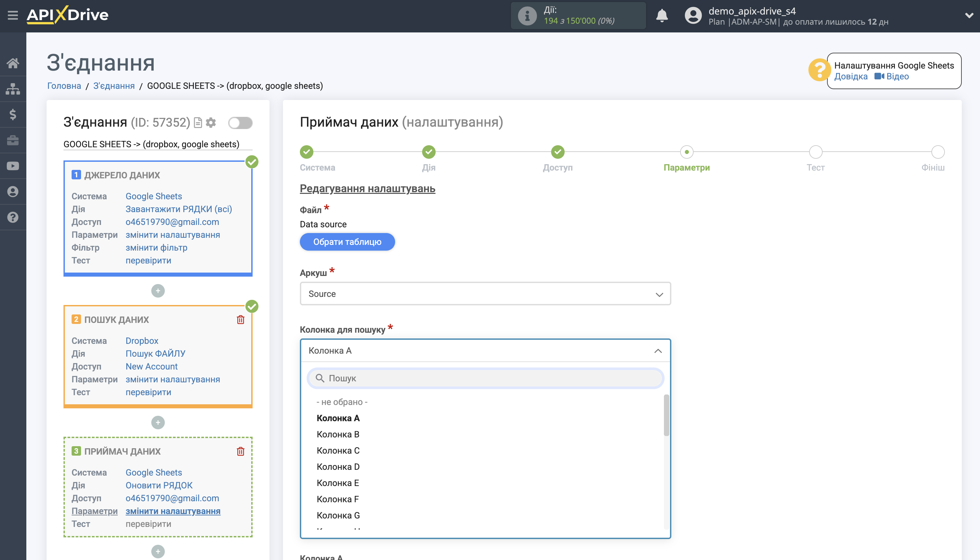The height and width of the screenshot is (560, 980).
Task: Open the Довідка help link
Action: click(852, 77)
